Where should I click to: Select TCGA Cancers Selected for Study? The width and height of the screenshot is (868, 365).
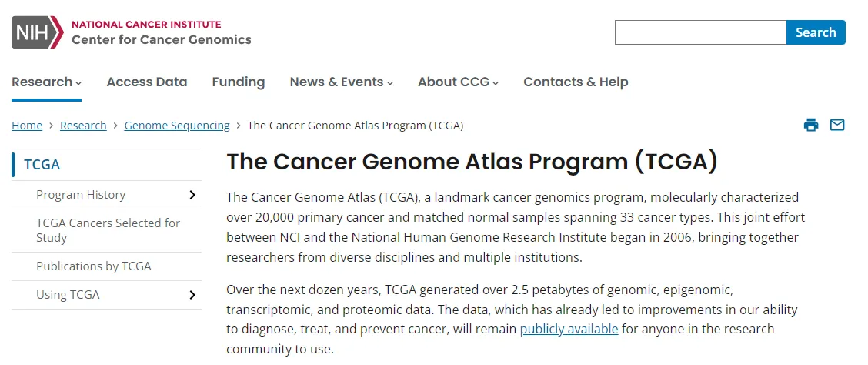(108, 230)
